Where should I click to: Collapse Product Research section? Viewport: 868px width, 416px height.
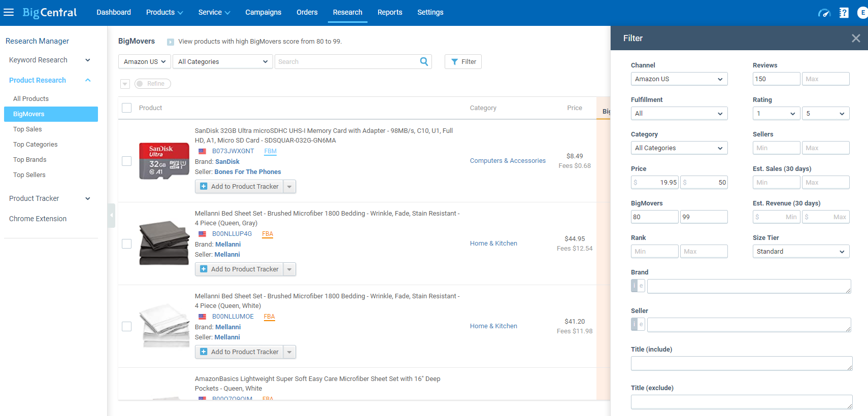pos(88,80)
